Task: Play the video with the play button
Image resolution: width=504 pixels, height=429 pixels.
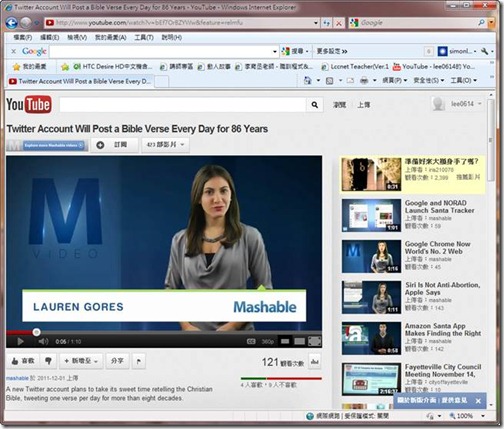Action: [x=20, y=342]
